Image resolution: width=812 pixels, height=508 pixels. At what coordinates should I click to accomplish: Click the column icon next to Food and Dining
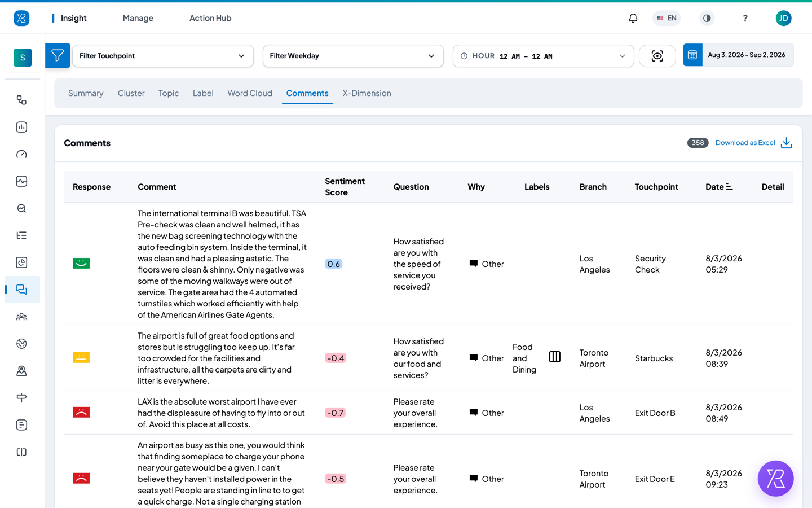(555, 357)
